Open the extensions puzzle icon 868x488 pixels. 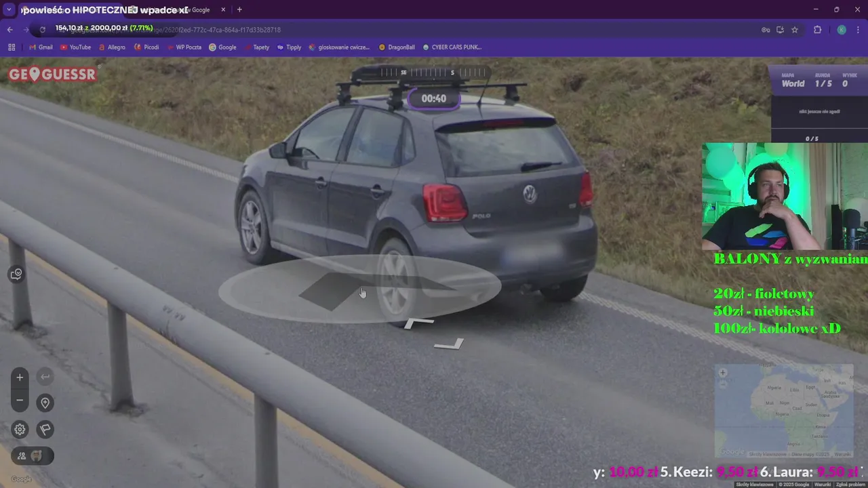817,30
